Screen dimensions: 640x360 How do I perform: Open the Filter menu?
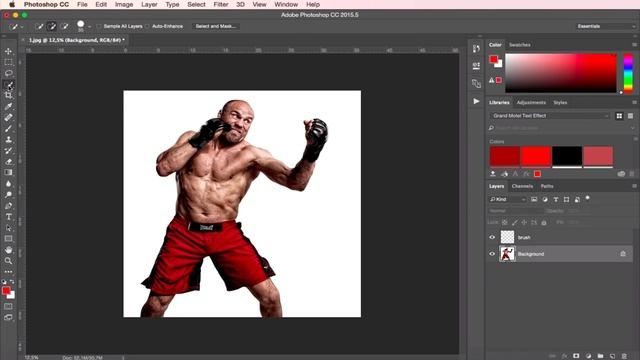pos(221,4)
